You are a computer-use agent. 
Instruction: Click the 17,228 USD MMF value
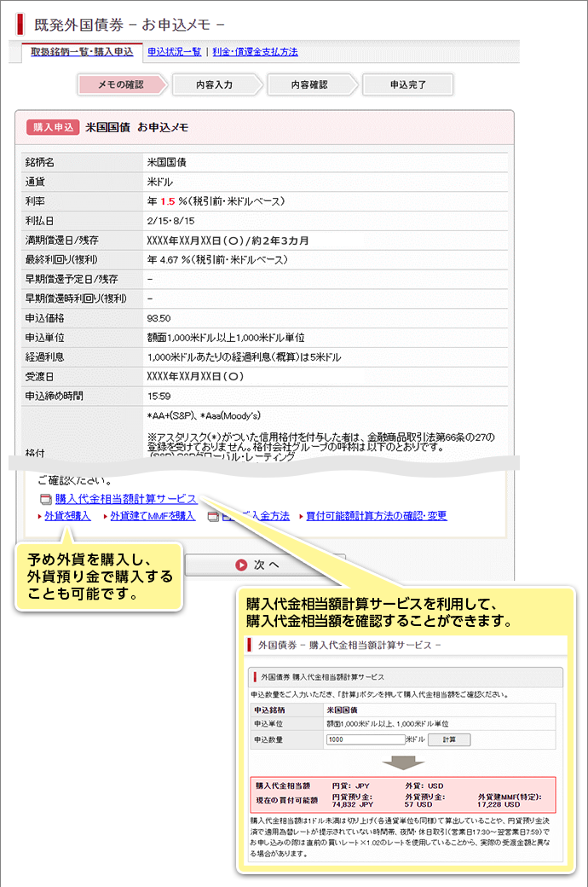[499, 804]
